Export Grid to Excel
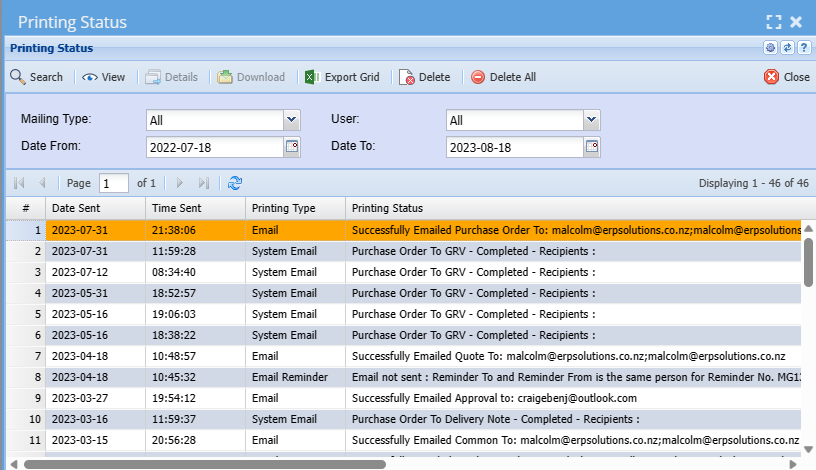The width and height of the screenshot is (816, 470). [342, 77]
